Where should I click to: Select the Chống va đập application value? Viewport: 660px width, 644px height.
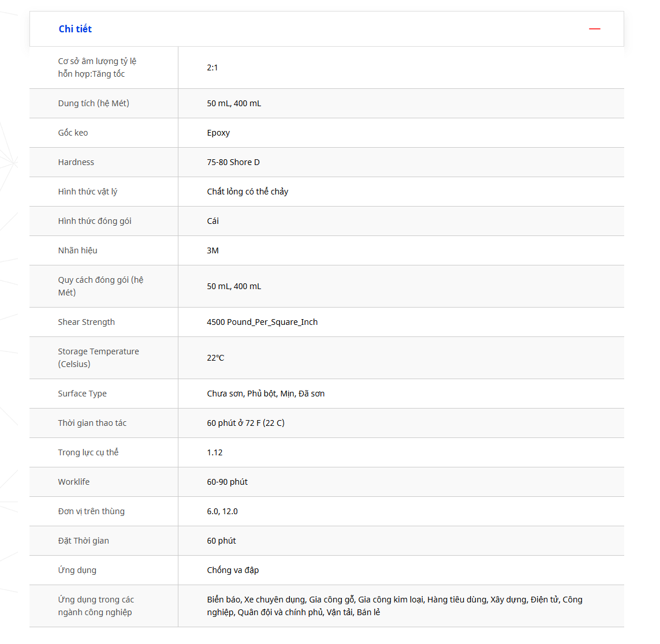click(x=233, y=570)
